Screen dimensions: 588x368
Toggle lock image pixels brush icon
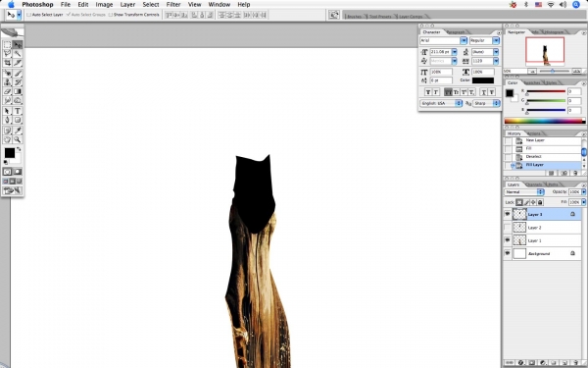point(526,202)
